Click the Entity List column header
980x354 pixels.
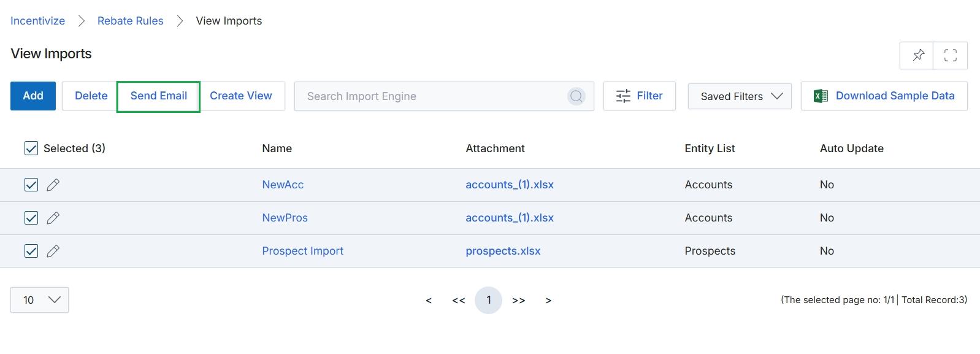pos(710,148)
